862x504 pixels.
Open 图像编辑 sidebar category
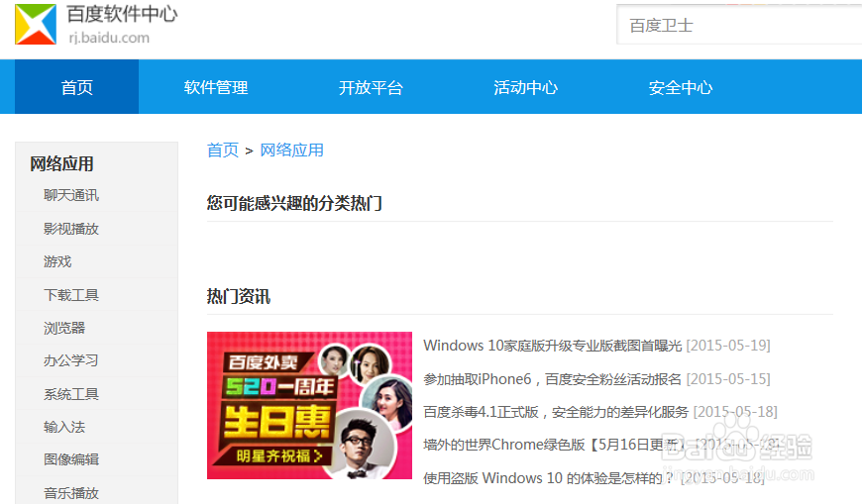pos(71,459)
